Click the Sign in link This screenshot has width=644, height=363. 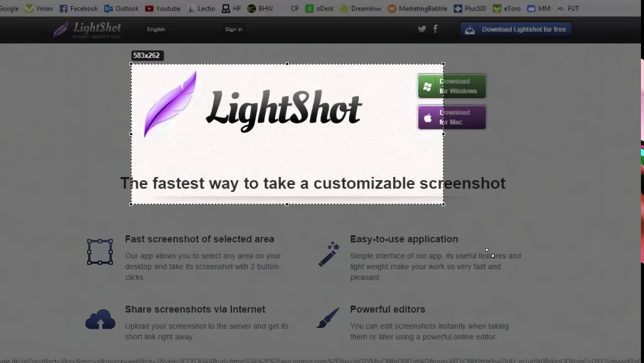tap(233, 29)
